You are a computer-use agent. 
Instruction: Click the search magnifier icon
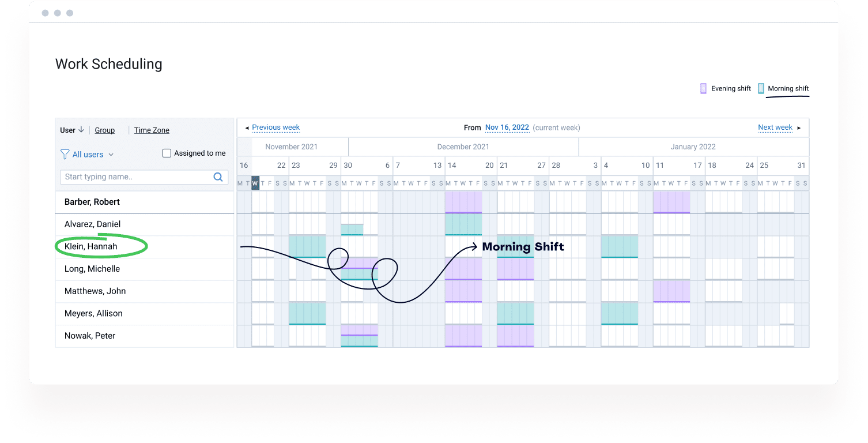coord(218,177)
